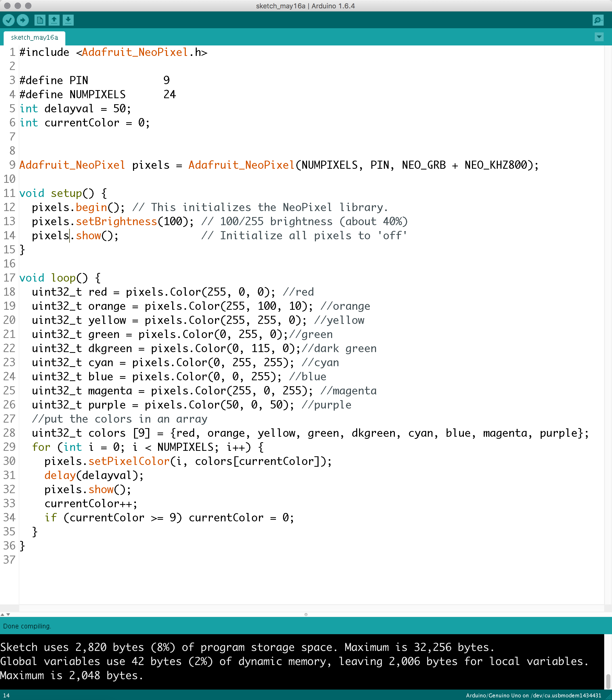Click the Verify (checkmark) button
This screenshot has width=612, height=700.
pyautogui.click(x=9, y=20)
